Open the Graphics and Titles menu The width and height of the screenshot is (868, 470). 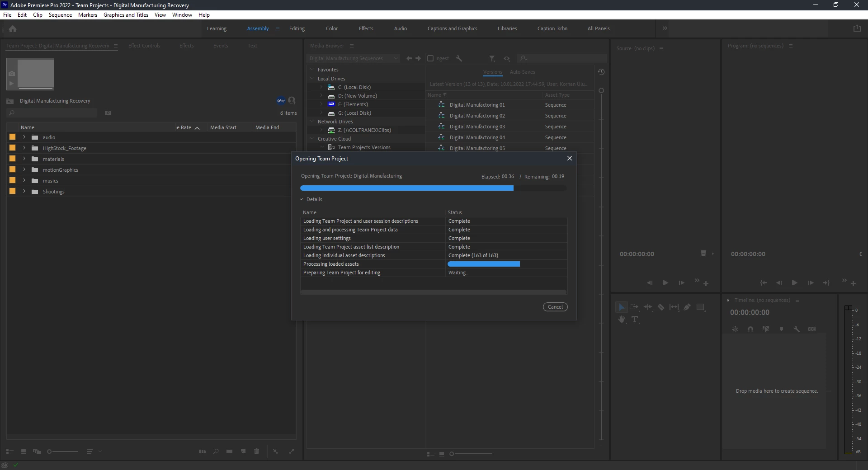coord(126,15)
